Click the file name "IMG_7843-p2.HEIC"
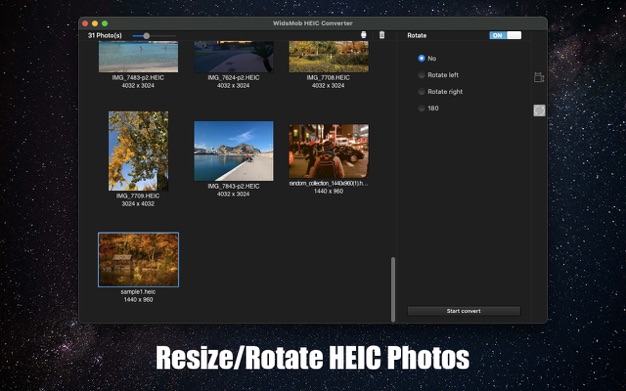The width and height of the screenshot is (626, 391). 234,186
